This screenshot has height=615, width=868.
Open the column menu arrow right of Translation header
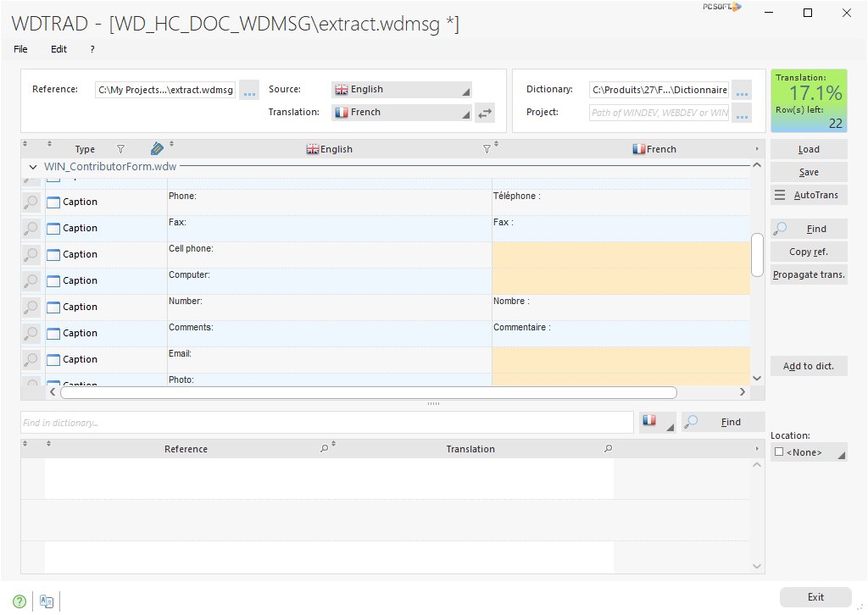[x=757, y=448]
